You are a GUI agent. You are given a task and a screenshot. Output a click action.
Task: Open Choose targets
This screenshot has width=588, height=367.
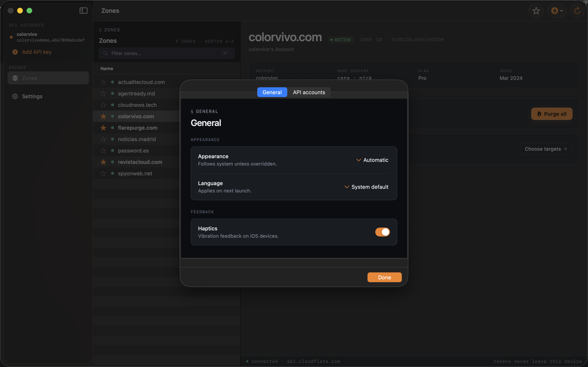[x=546, y=149]
